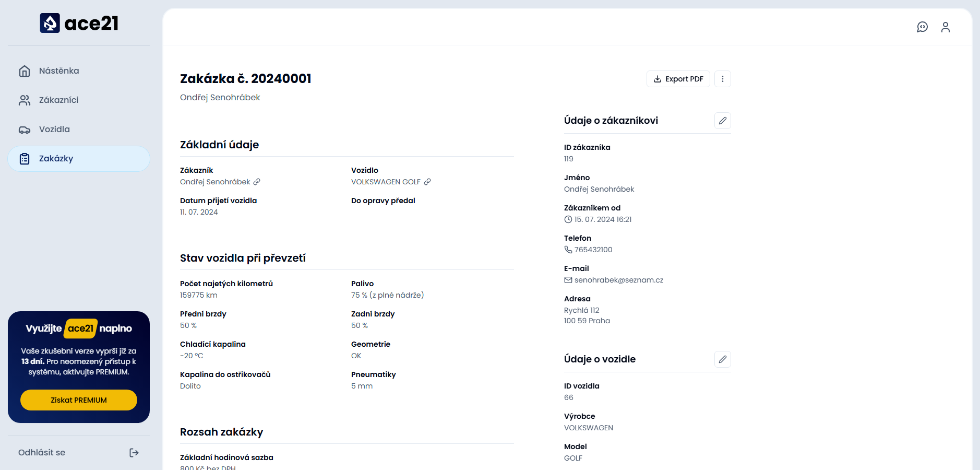The width and height of the screenshot is (980, 470).
Task: Select Geometrie value OK
Action: click(x=356, y=356)
